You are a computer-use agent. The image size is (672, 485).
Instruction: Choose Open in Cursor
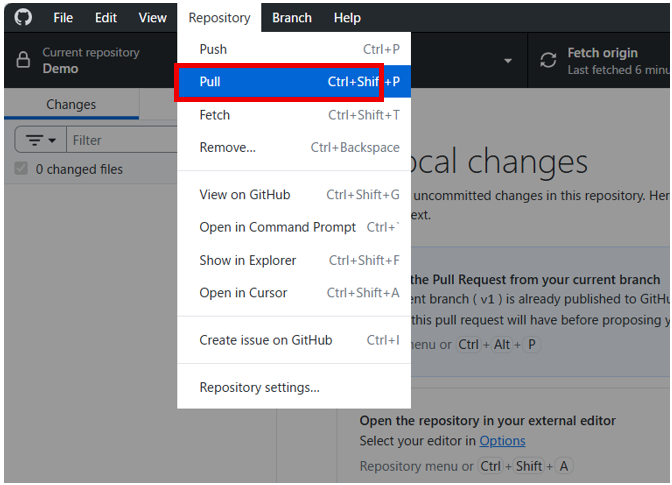(294, 293)
